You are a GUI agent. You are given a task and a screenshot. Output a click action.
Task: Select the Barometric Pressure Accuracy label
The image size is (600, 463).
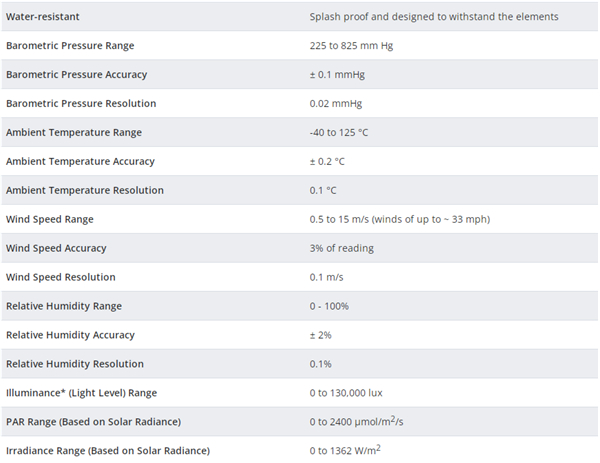[x=77, y=75]
